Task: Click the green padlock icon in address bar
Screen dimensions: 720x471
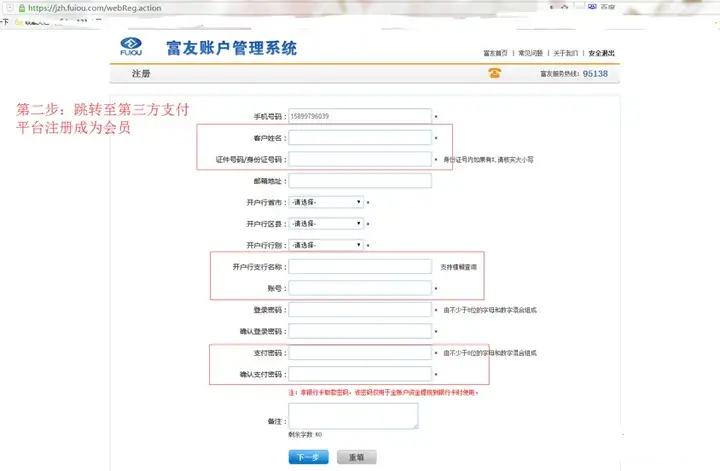Action: point(22,8)
